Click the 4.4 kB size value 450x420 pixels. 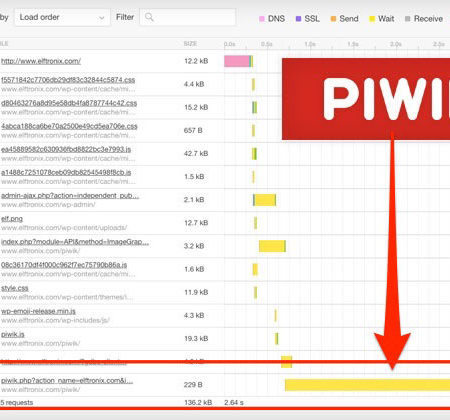194,84
